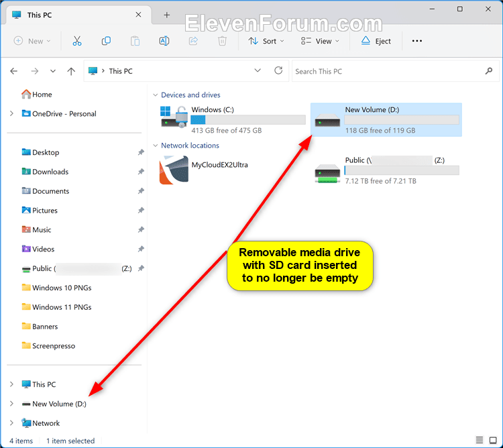The image size is (503, 448).
Task: Collapse the Network locations group
Action: (156, 146)
